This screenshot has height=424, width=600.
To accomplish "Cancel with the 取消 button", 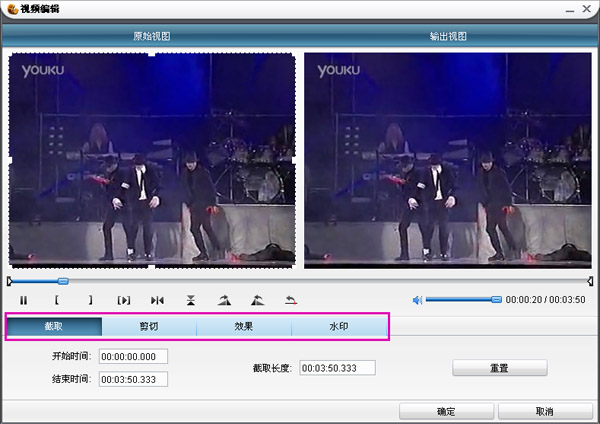I will coord(545,411).
